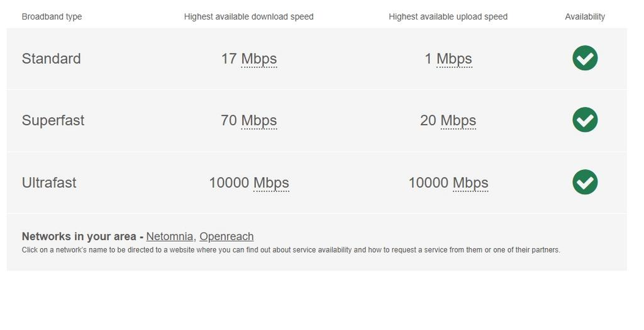Open the Netomnia network link
This screenshot has height=330, width=644.
coord(170,237)
